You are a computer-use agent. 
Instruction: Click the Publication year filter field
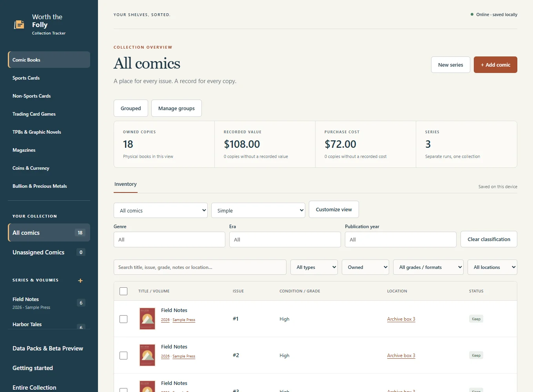(x=401, y=240)
